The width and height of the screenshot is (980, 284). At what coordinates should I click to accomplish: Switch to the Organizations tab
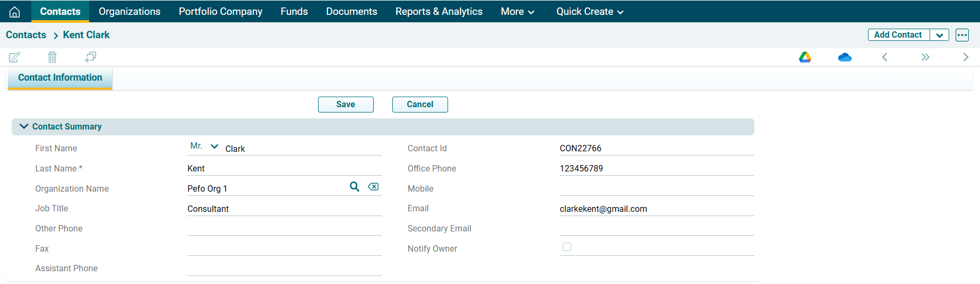[x=130, y=12]
